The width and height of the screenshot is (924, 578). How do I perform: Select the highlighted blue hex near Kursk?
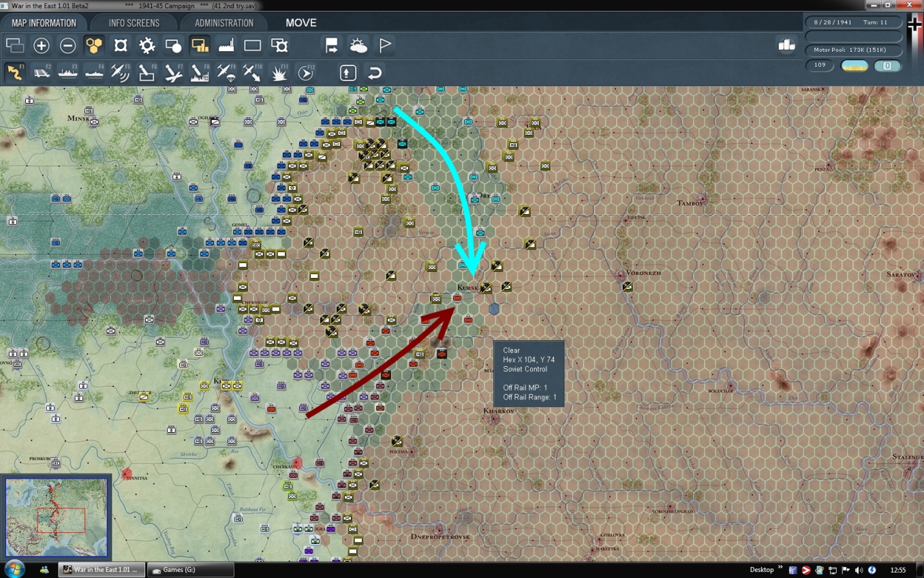point(494,309)
